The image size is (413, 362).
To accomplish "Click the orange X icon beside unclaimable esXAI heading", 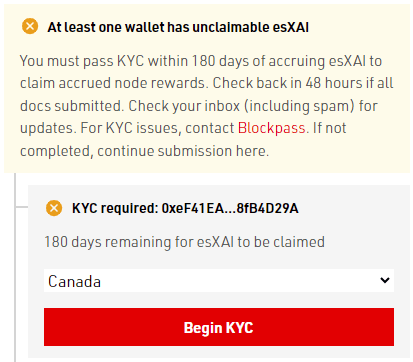I will (30, 26).
